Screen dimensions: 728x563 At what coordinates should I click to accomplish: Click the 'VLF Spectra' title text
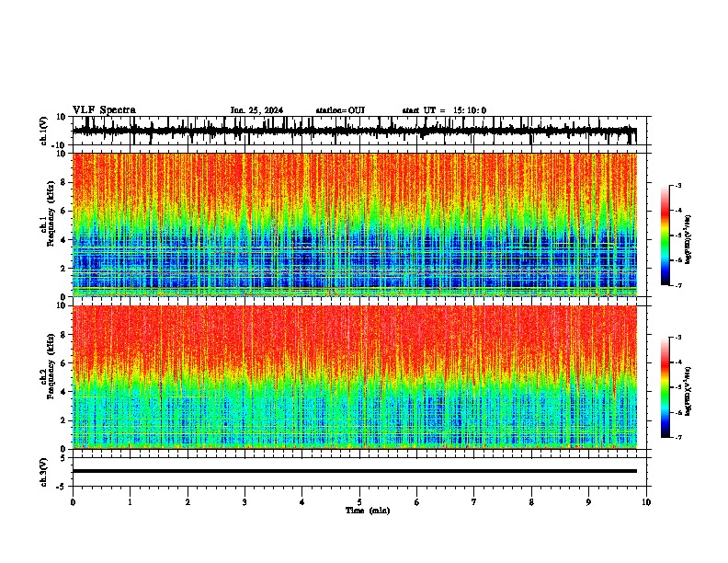click(x=104, y=110)
